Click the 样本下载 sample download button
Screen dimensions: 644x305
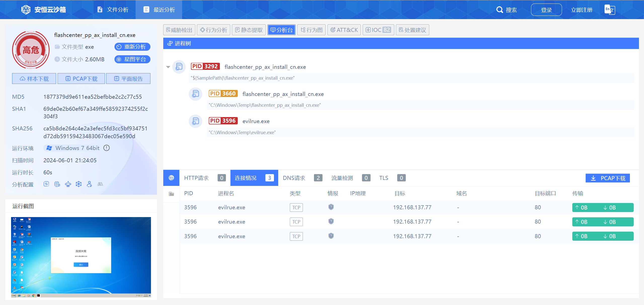34,79
